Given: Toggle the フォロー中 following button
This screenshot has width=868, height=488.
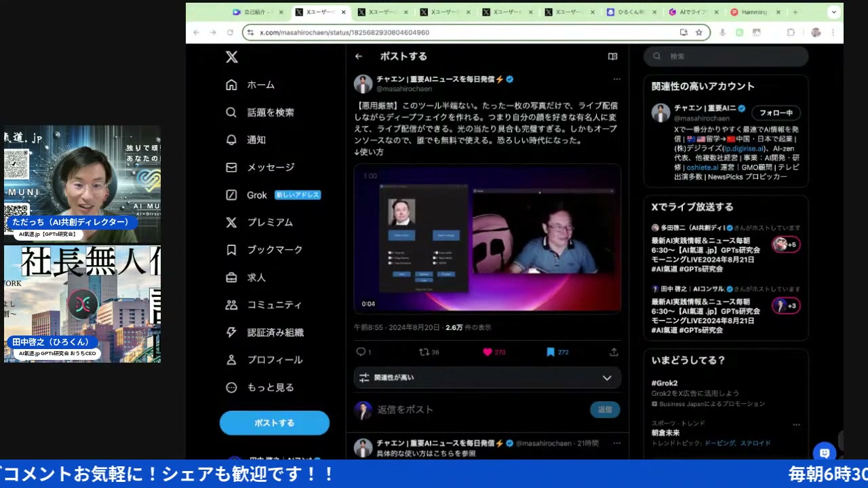Looking at the screenshot, I should click(776, 113).
